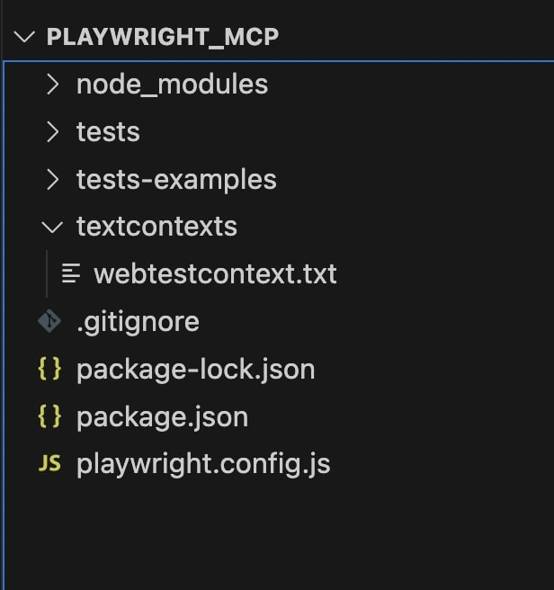Select the tests-examples folder label
Screen dimensions: 554x590
pos(177,179)
